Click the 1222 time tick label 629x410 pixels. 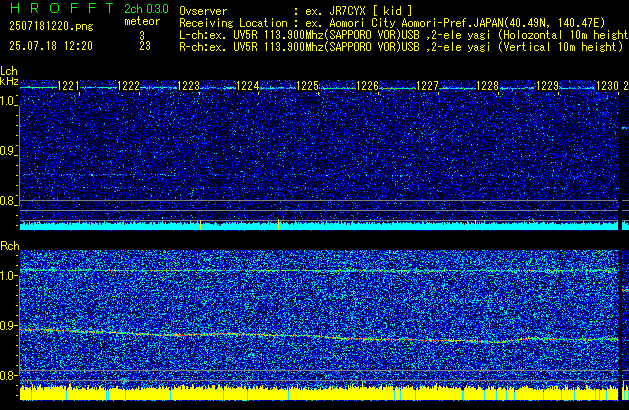[128, 86]
